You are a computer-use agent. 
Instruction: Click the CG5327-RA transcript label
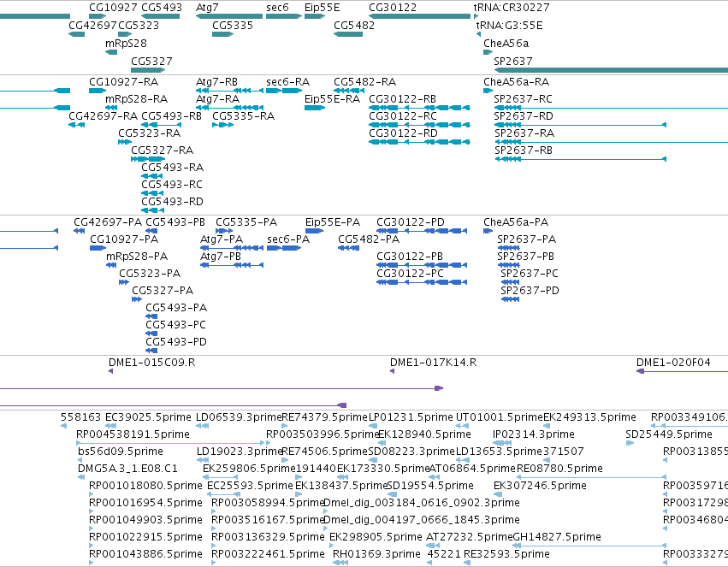pos(162,151)
